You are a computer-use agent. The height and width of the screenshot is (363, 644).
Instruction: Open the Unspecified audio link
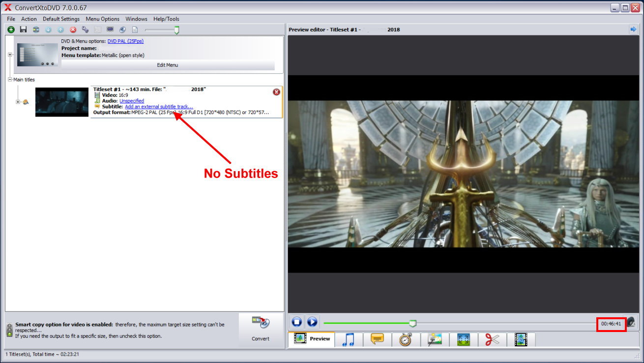(x=132, y=101)
